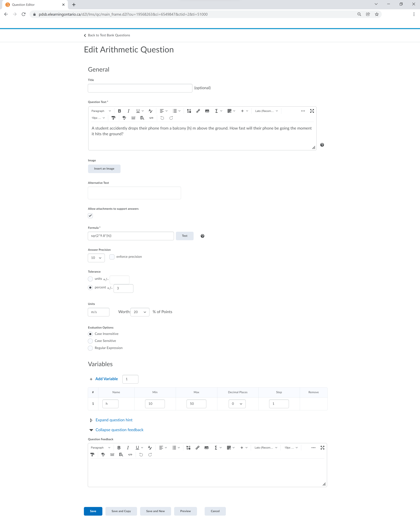Open the Worth percent of Points dropdown
The height and width of the screenshot is (519, 420).
140,312
